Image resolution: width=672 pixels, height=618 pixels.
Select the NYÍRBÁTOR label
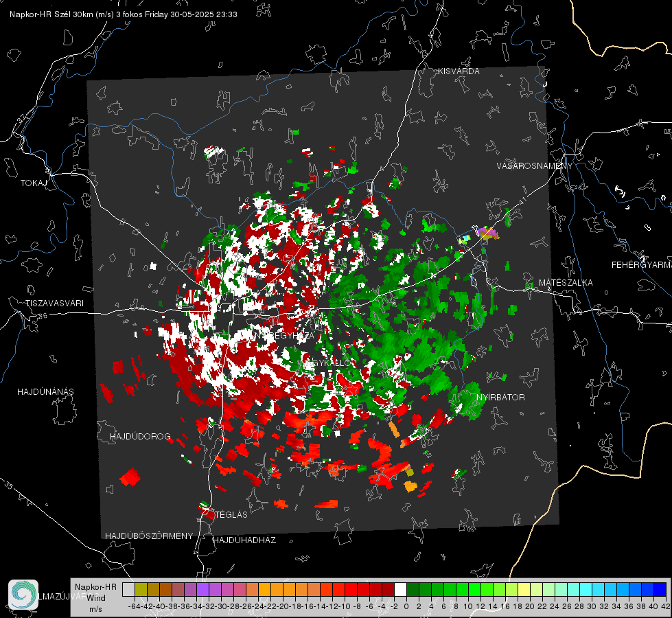[x=500, y=398]
